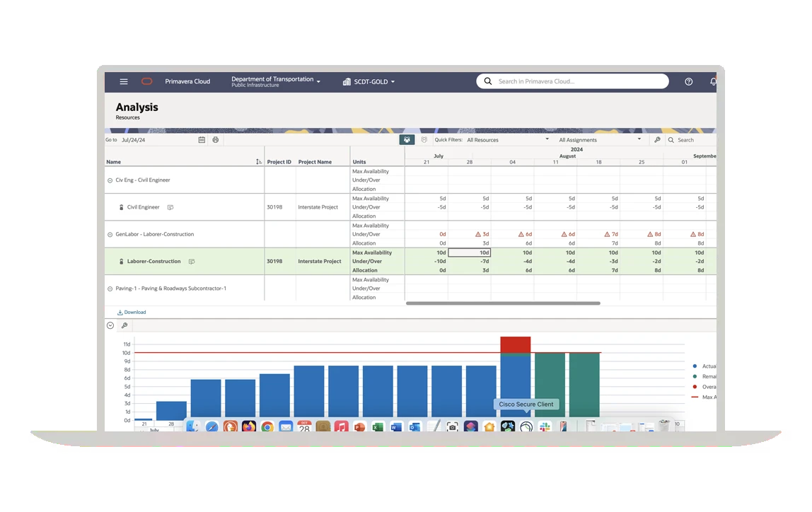Screen dimensions: 812x512
Task: Click the print icon in the toolbar
Action: 216,139
